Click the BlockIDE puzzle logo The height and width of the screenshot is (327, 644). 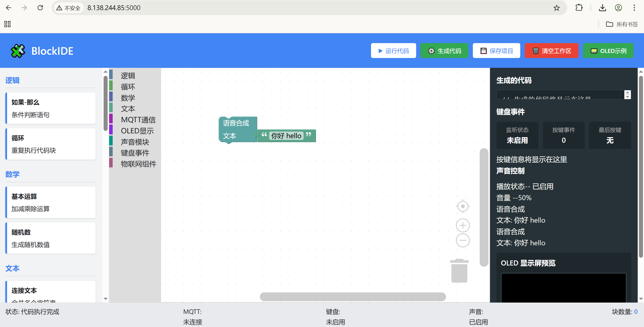tap(18, 51)
